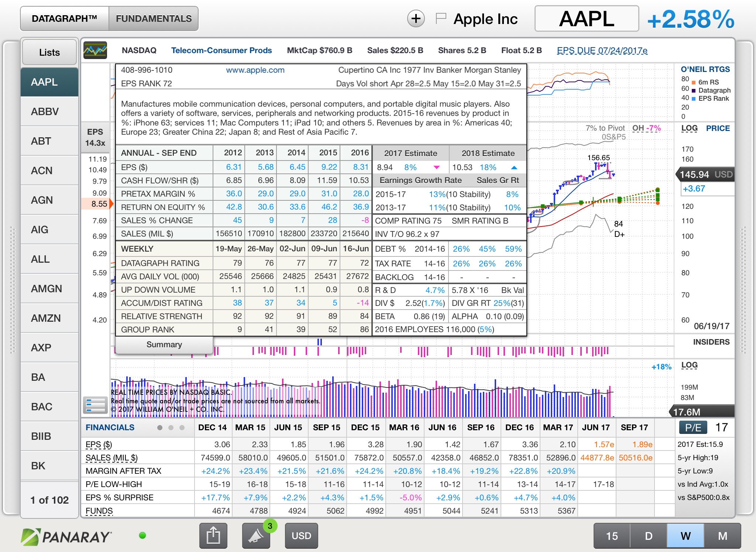Collapse the Summary panel tab

coord(164,345)
